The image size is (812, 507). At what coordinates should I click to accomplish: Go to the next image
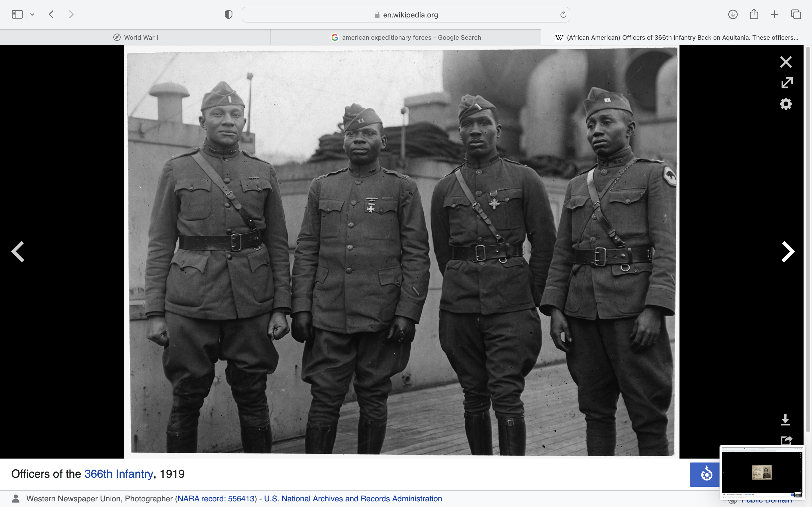click(x=787, y=252)
